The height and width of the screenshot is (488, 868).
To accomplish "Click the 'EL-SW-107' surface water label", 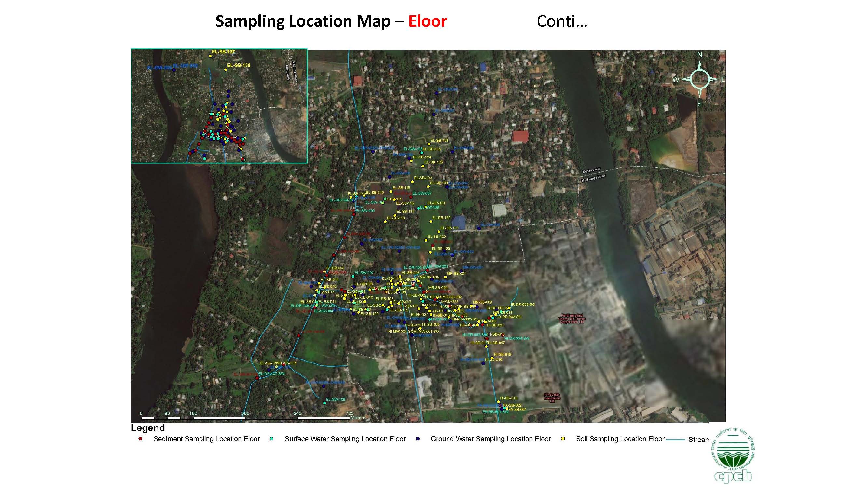I will point(364,272).
